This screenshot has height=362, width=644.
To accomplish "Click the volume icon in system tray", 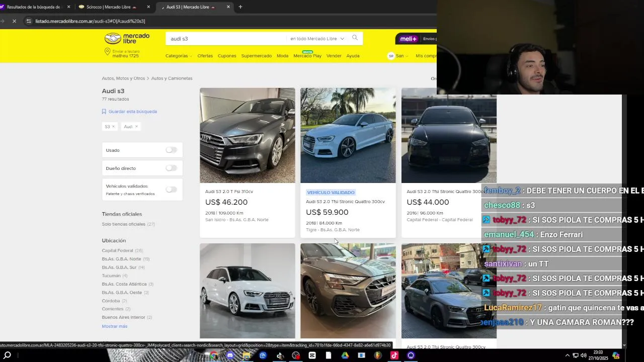I will coord(584,355).
